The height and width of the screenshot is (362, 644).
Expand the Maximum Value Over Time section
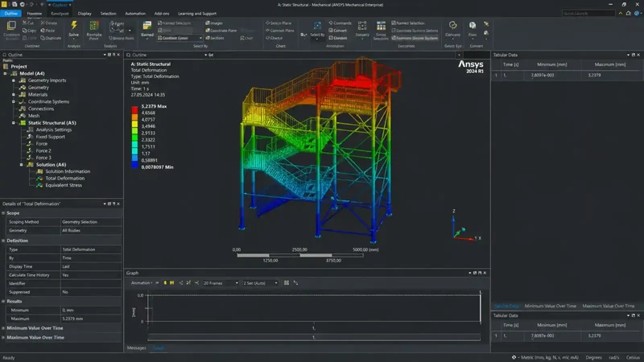pyautogui.click(x=3, y=337)
